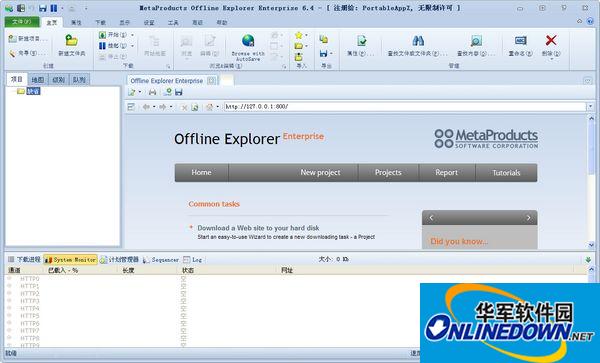Click the MetaProducts logo

click(486, 138)
